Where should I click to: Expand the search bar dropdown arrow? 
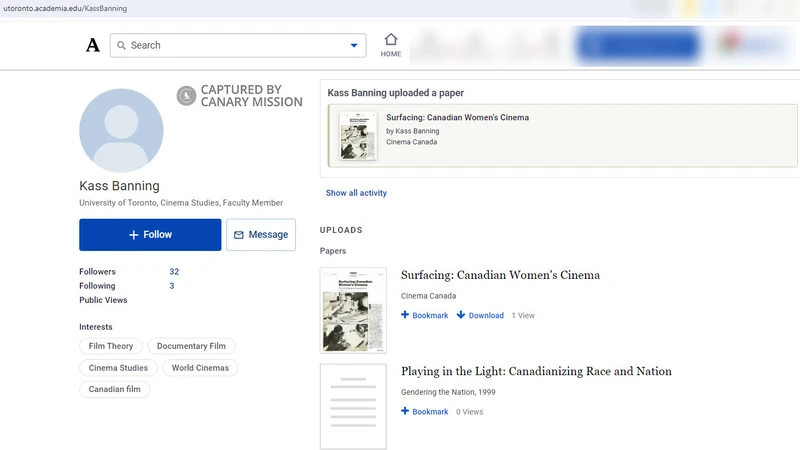click(x=354, y=45)
